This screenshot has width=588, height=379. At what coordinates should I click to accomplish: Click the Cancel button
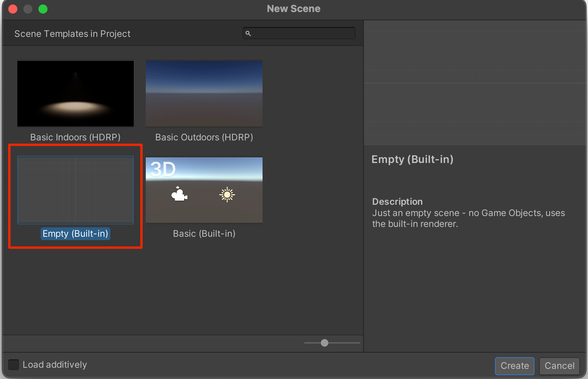point(559,366)
